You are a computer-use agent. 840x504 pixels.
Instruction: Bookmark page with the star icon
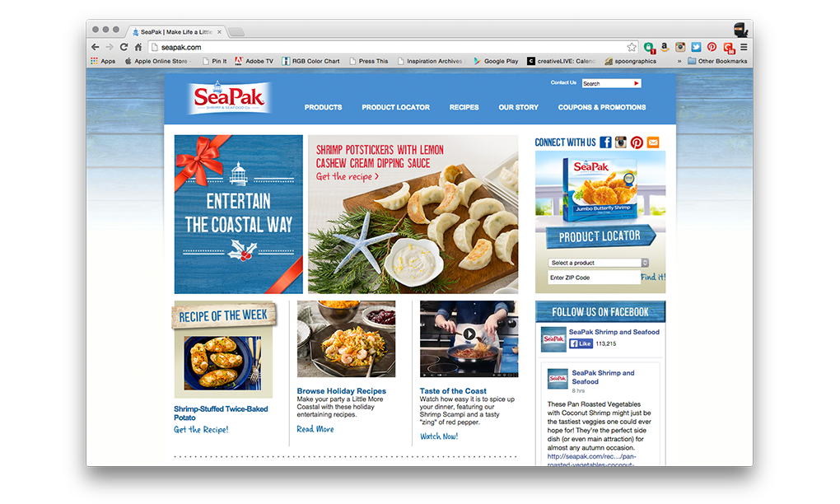[632, 47]
